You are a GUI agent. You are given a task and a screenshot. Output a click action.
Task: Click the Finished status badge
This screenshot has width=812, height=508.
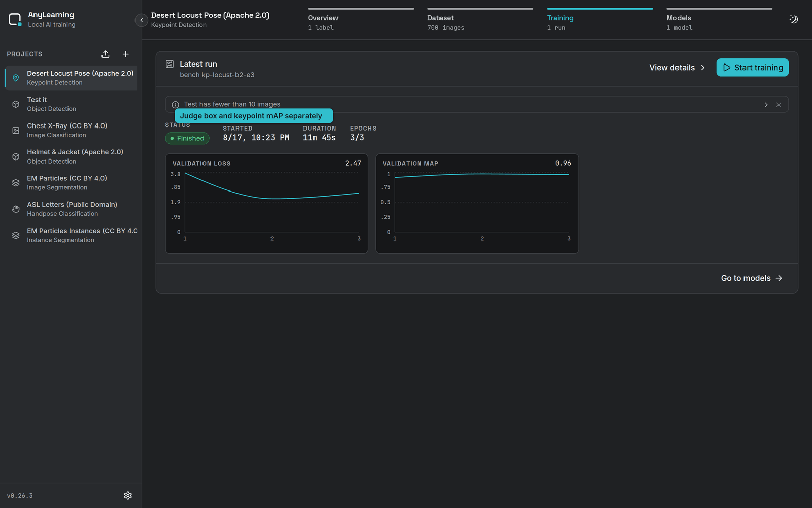coord(187,138)
